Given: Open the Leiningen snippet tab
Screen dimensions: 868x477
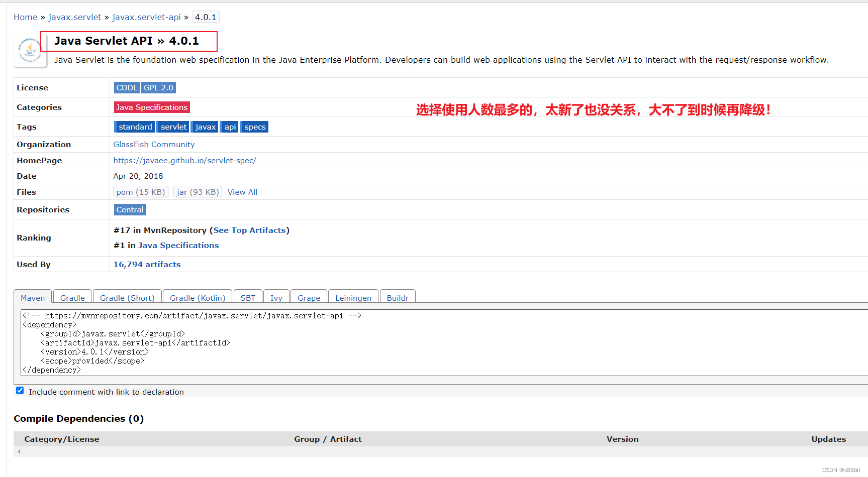Looking at the screenshot, I should (353, 297).
